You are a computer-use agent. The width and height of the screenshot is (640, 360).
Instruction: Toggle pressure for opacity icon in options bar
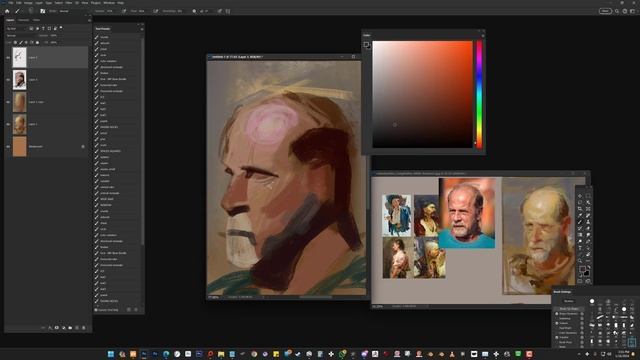pyautogui.click(x=124, y=11)
